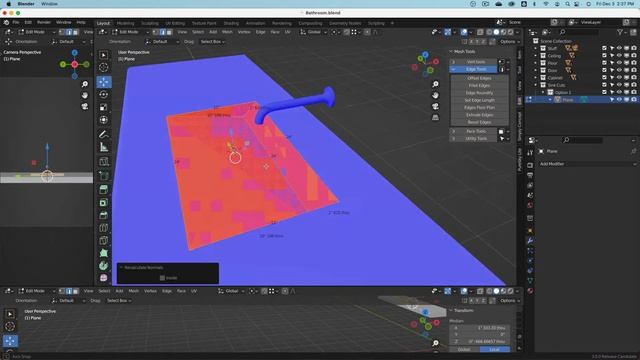Expand the Vert Tools section
The height and width of the screenshot is (360, 640).
[473, 62]
